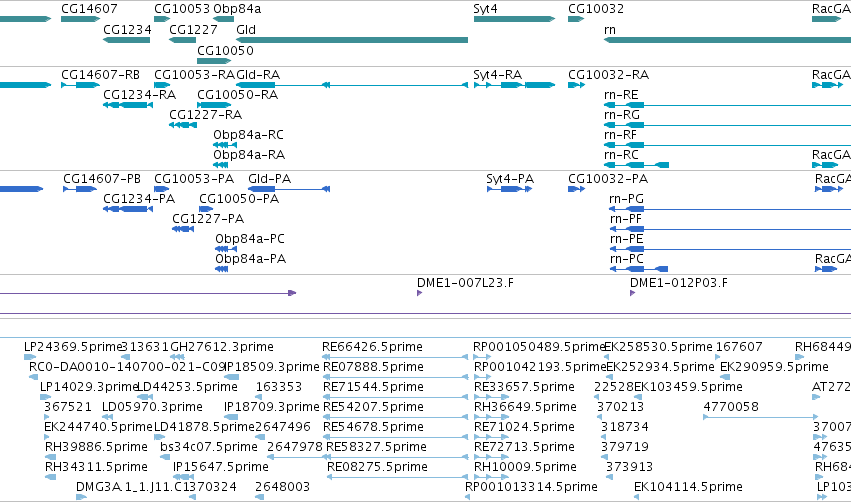Viewport: 851px width, 502px height.
Task: Select the LD05970.3prime EST label
Action: (x=152, y=407)
